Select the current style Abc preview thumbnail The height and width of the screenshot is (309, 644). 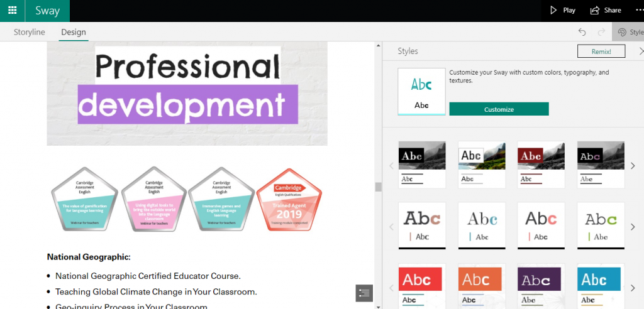point(421,92)
